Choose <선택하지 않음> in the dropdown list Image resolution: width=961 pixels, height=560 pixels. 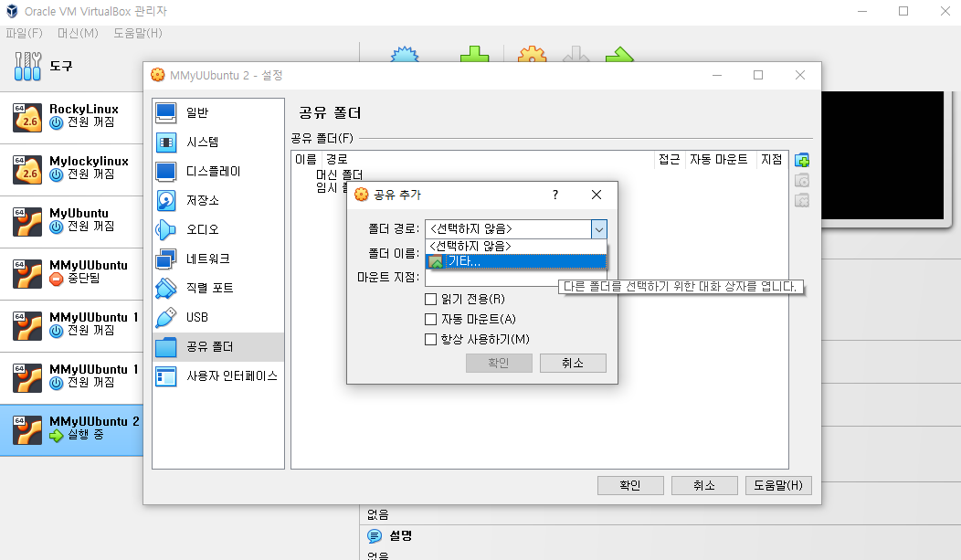point(516,247)
